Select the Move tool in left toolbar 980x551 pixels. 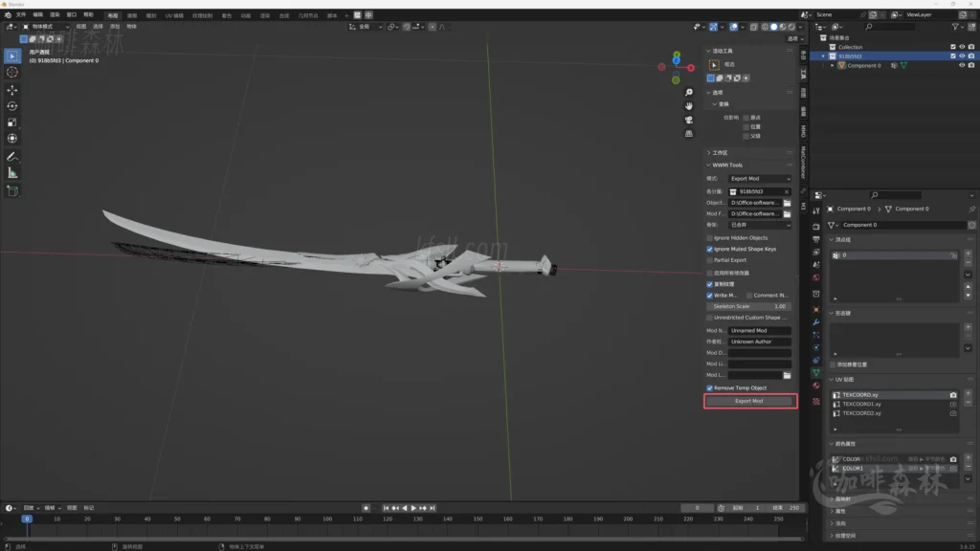tap(12, 90)
